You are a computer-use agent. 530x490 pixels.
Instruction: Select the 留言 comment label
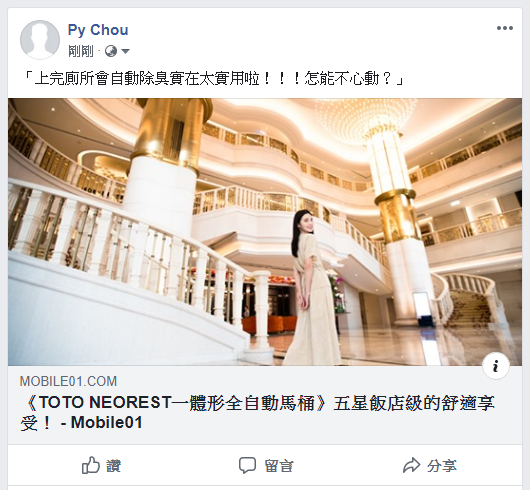(x=279, y=466)
